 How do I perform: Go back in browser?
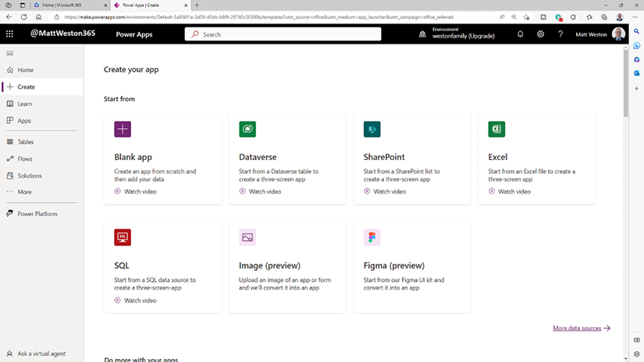tap(9, 17)
